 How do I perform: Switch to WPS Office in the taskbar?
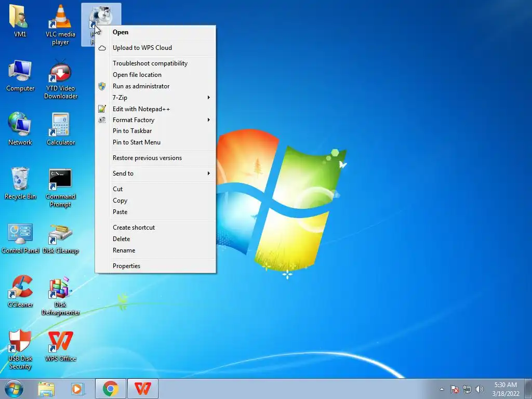point(142,389)
